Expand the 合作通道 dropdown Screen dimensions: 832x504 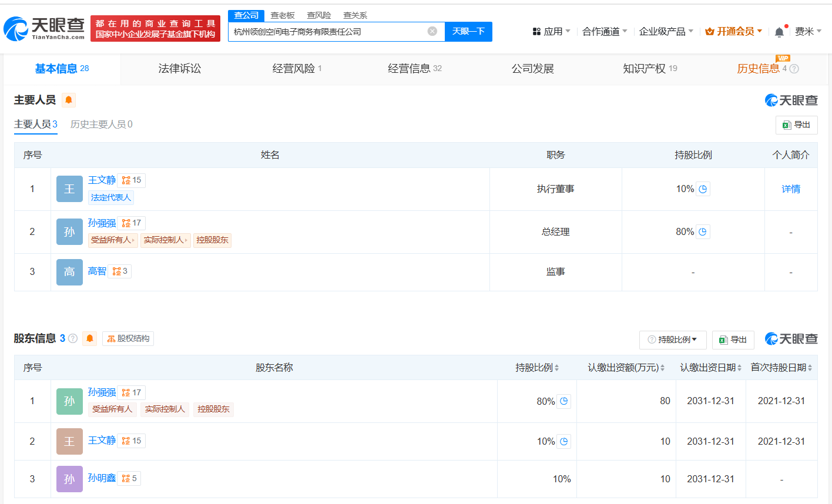[x=605, y=31]
